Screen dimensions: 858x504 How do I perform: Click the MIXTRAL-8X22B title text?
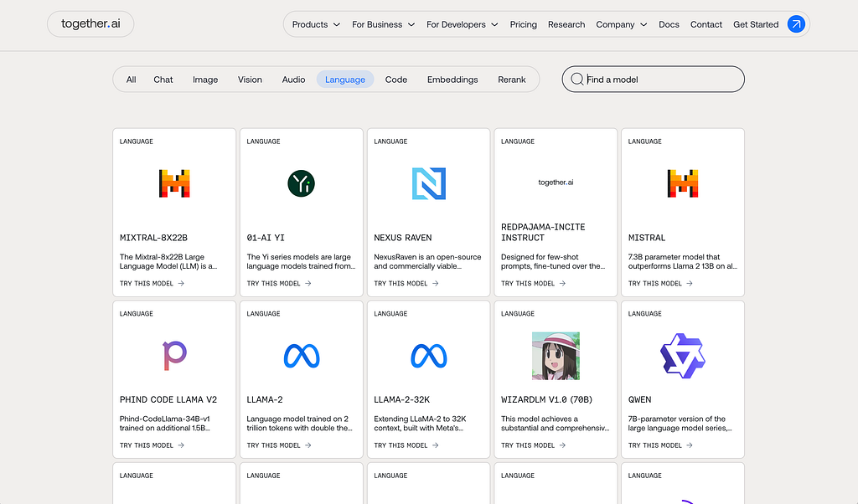coord(154,238)
